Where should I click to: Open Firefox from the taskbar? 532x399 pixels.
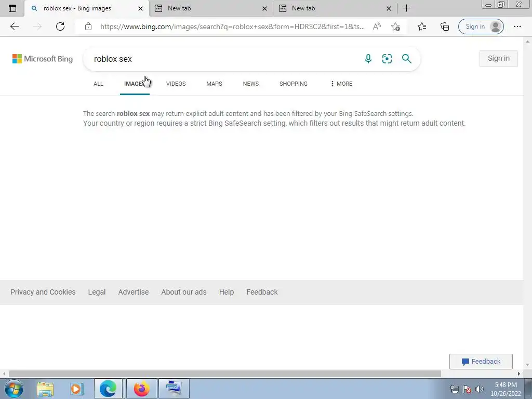(x=141, y=389)
